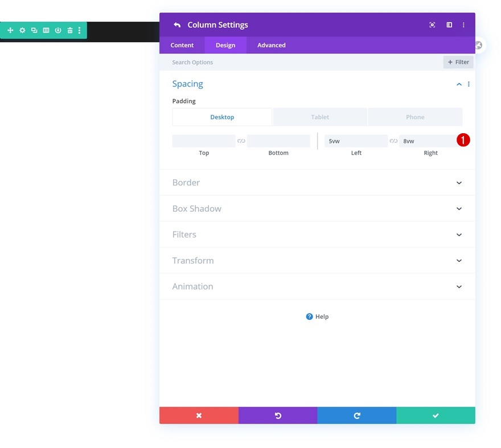The image size is (501, 448).
Task: Edit the Left padding value 5vw
Action: (x=356, y=141)
